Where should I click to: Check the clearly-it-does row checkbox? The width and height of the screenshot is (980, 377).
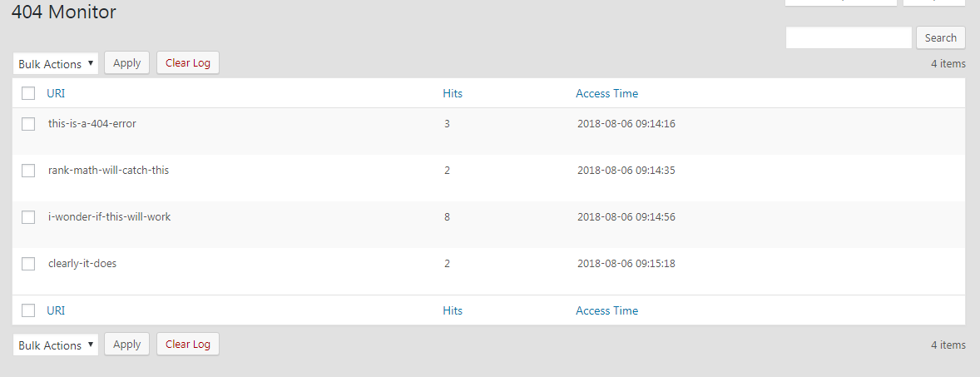point(28,264)
